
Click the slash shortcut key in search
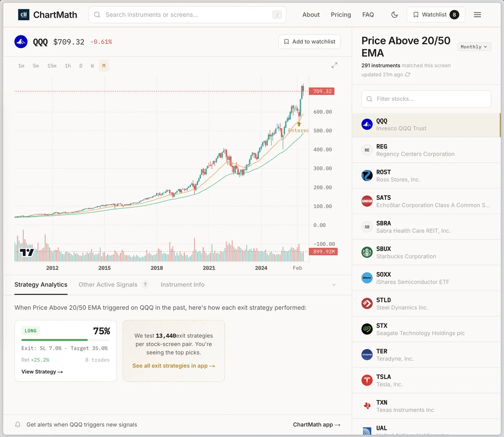(277, 15)
